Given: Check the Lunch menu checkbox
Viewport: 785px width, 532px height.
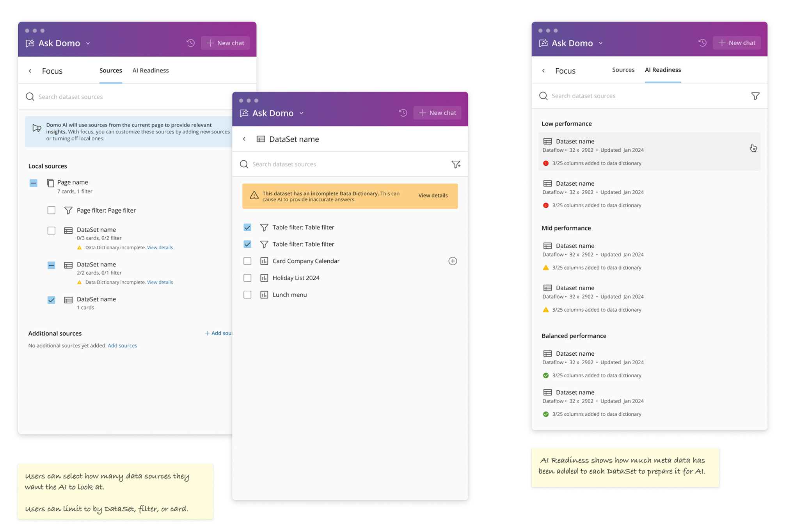Looking at the screenshot, I should [x=247, y=294].
